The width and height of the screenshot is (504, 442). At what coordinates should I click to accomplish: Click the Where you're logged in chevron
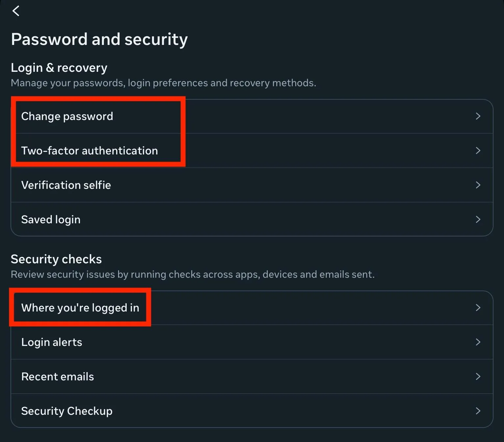[478, 308]
